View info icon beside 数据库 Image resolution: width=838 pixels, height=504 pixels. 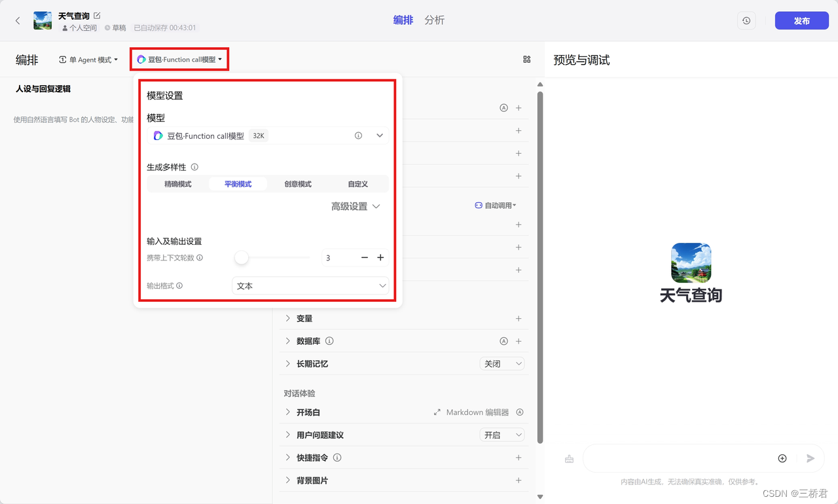pyautogui.click(x=329, y=341)
